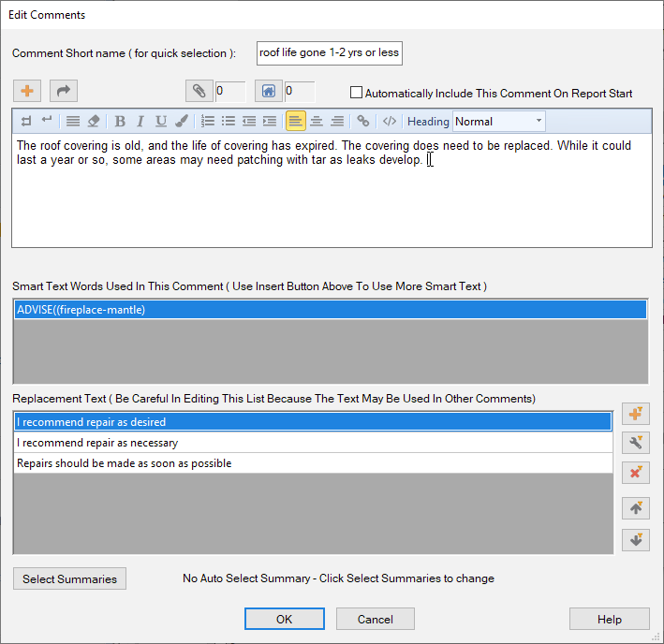Toggle bold formatting in editor toolbar

pyautogui.click(x=120, y=122)
